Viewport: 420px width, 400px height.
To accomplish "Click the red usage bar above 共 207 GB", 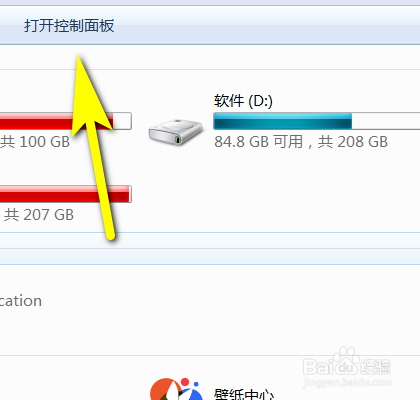I will coord(65,194).
